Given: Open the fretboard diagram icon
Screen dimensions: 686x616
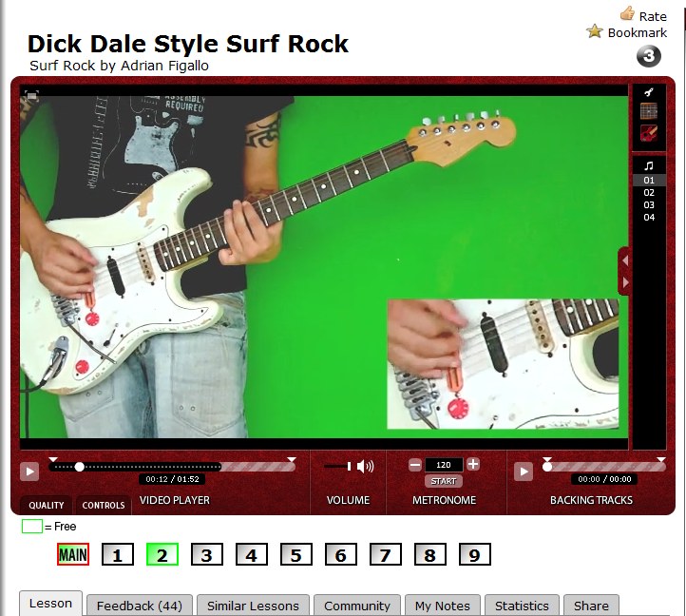Looking at the screenshot, I should [x=649, y=111].
